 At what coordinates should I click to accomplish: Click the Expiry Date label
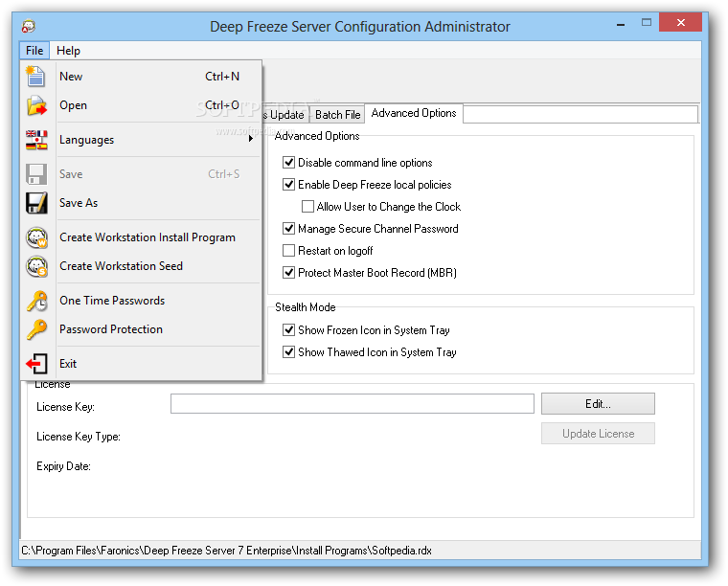click(63, 466)
